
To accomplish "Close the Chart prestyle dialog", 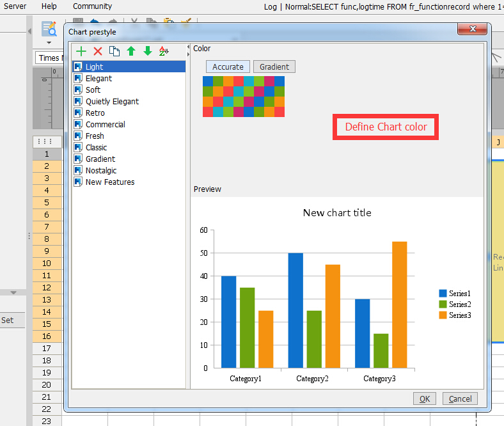I will (473, 29).
